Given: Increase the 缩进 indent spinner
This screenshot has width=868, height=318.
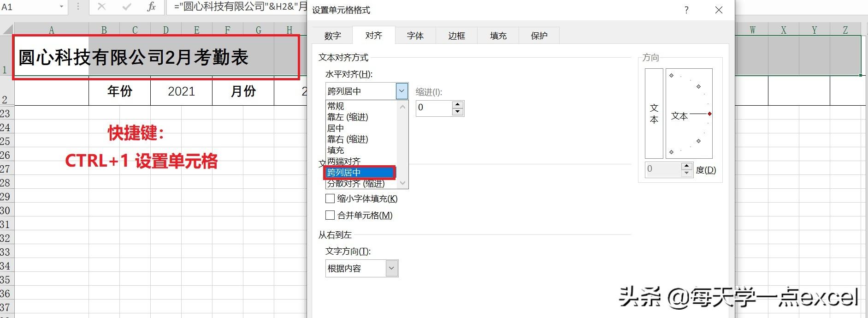Looking at the screenshot, I should (x=457, y=104).
